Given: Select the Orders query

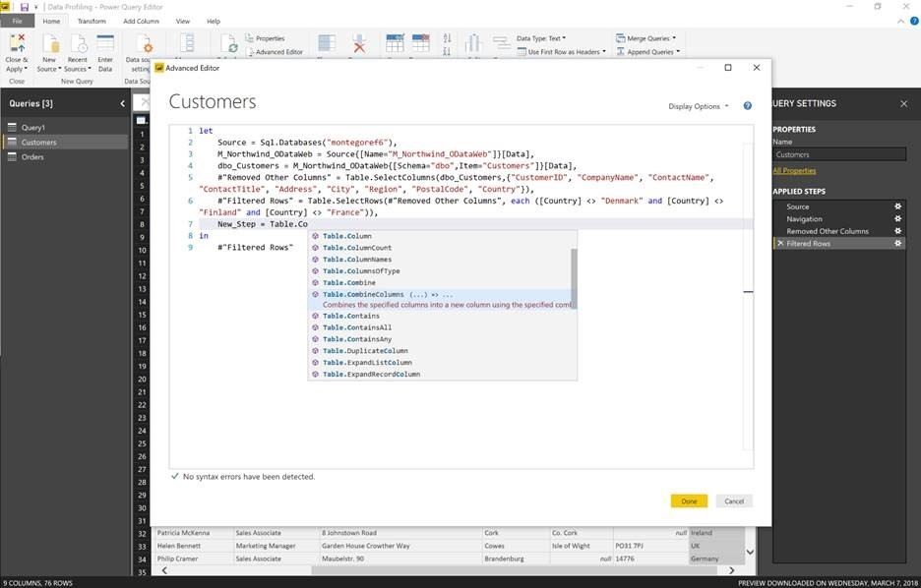Looking at the screenshot, I should click(x=66, y=157).
